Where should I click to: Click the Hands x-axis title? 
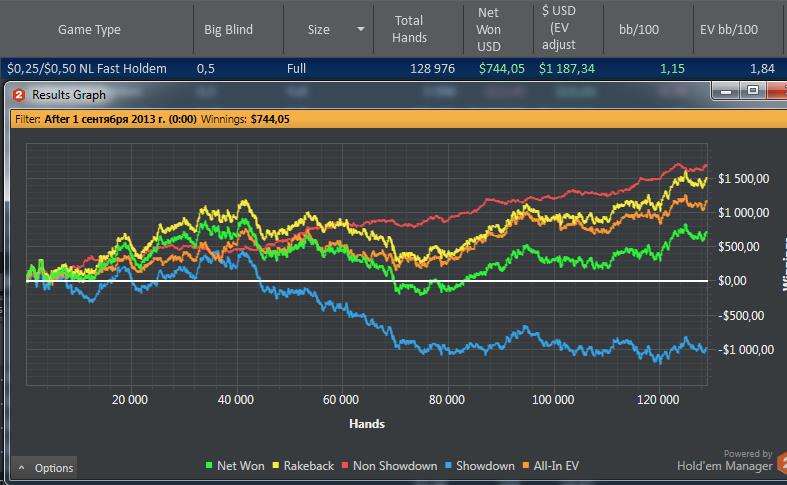coord(367,424)
